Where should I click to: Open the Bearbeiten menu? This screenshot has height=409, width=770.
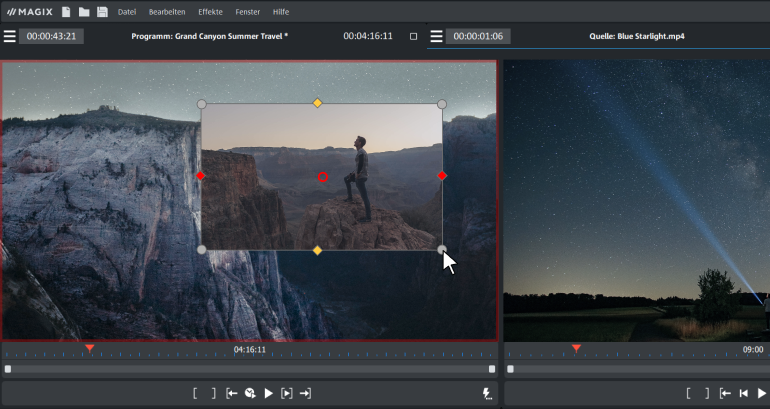(x=167, y=12)
